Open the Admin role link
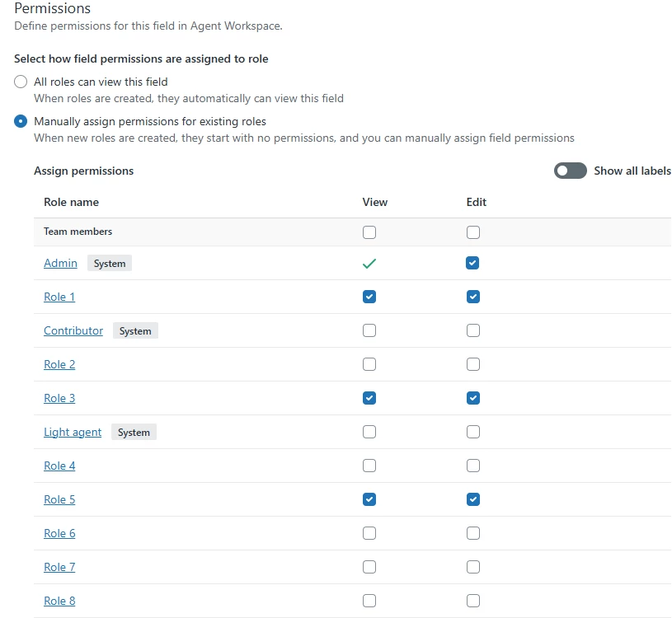 click(60, 263)
